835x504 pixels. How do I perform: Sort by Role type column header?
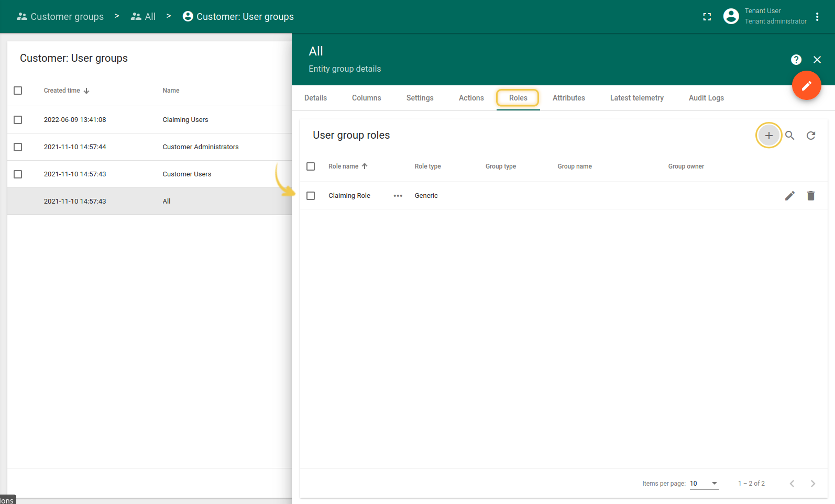pyautogui.click(x=427, y=166)
